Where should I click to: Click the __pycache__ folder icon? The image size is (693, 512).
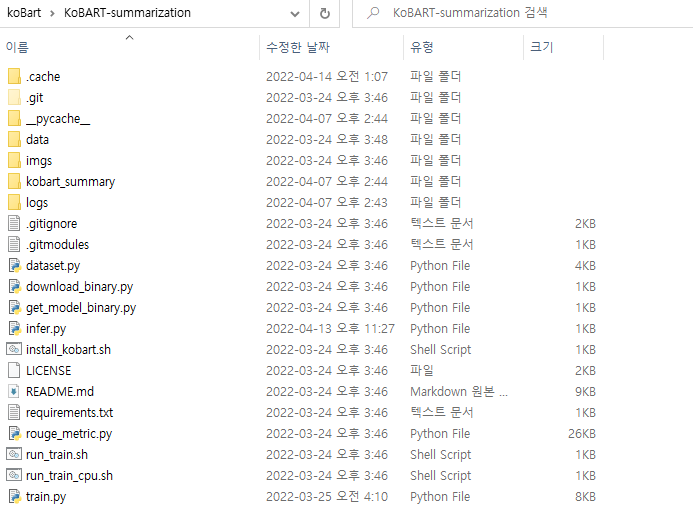[x=14, y=118]
